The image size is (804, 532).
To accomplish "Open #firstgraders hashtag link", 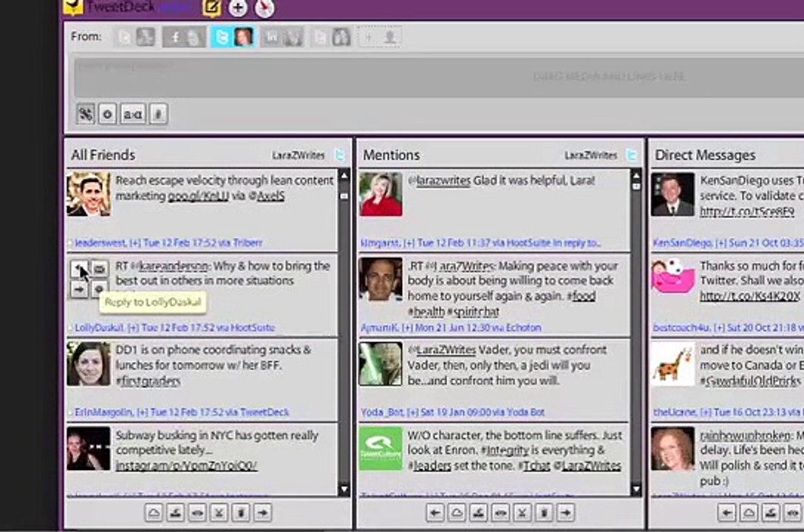I will coord(149,381).
